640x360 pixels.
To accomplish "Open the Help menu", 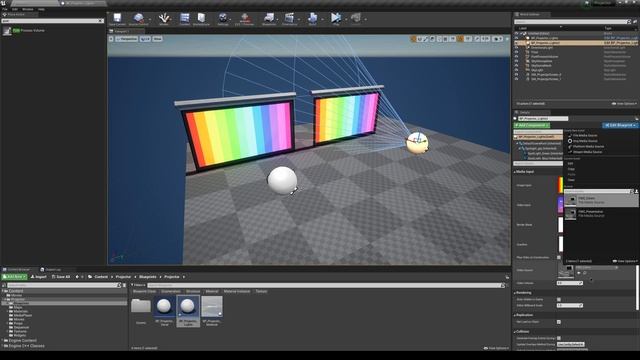I will (x=41, y=9).
